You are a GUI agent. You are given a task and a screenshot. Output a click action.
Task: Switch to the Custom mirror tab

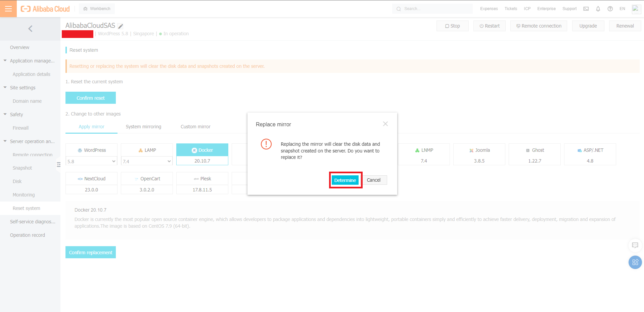(195, 127)
